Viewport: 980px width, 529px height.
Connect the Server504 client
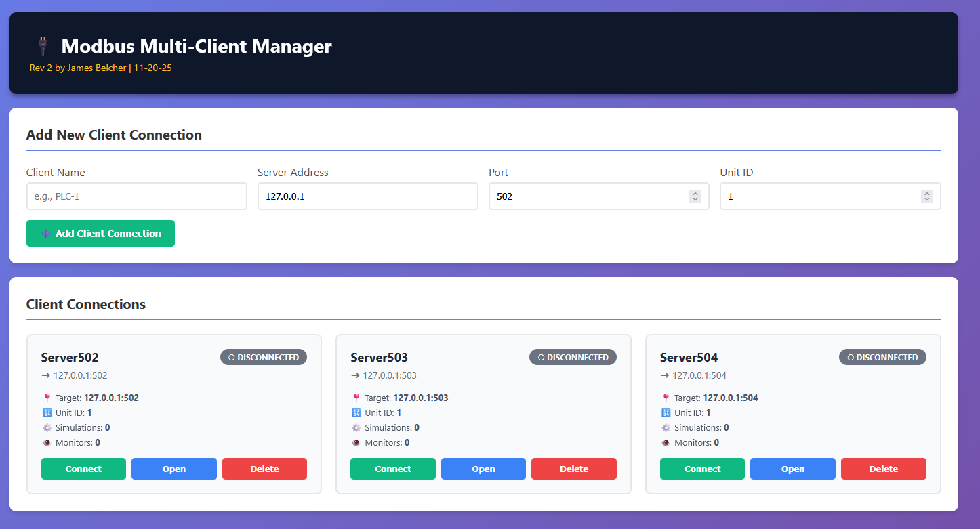tap(702, 469)
